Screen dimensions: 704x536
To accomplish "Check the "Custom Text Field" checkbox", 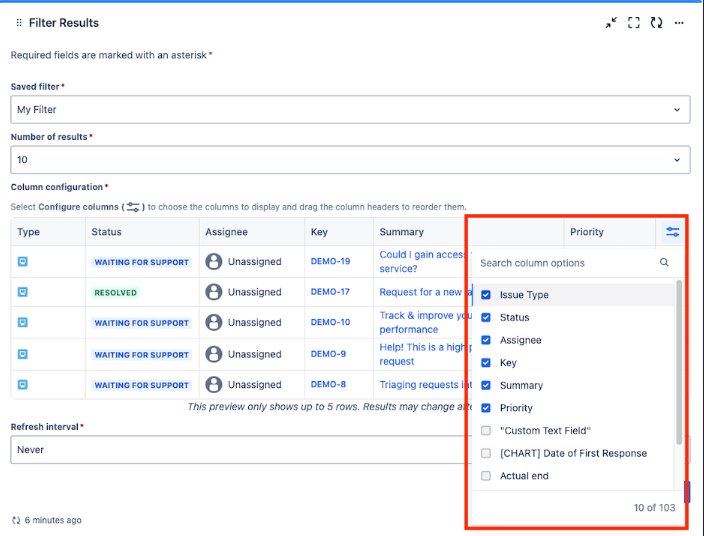I will click(486, 431).
